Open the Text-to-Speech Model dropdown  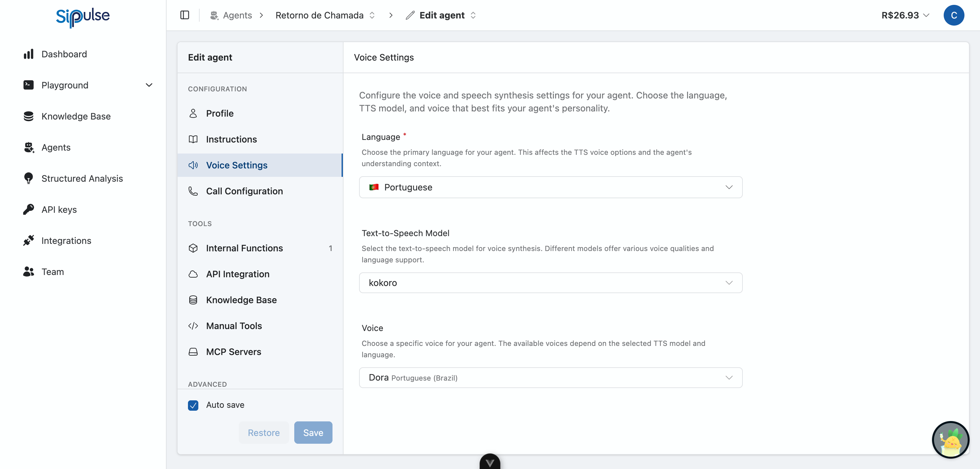point(551,283)
